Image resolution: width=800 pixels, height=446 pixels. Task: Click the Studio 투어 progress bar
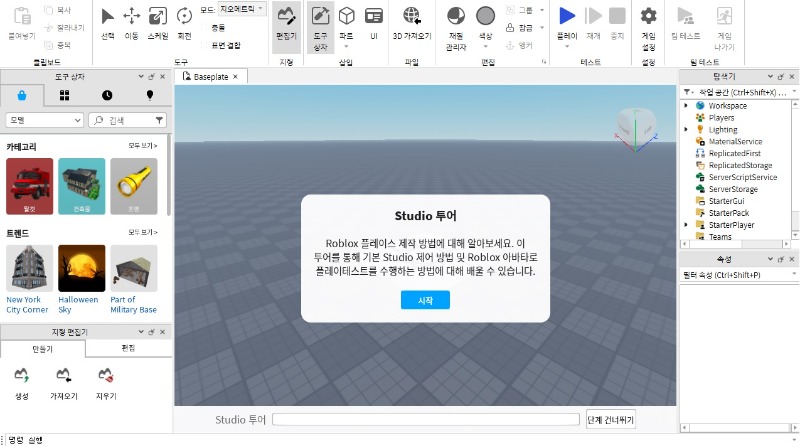point(426,419)
